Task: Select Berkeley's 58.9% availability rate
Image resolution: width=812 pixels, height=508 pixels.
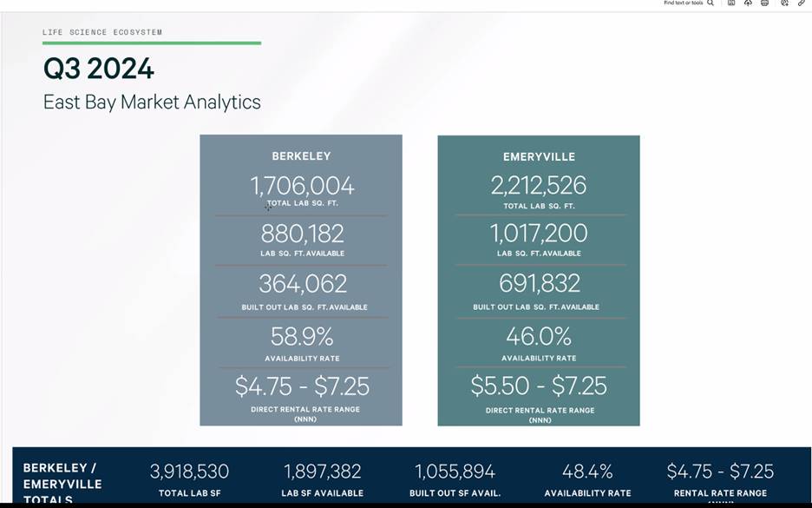Action: (302, 336)
